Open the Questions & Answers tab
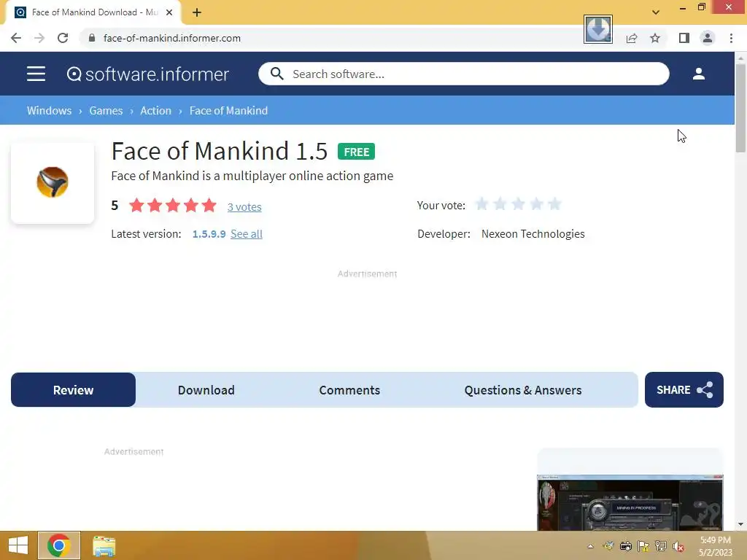 coord(523,390)
